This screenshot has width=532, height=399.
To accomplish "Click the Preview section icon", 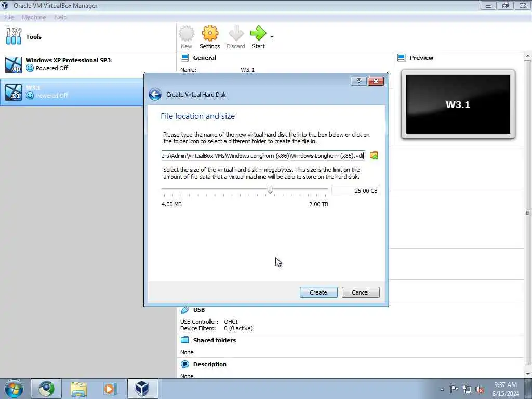I will point(402,58).
